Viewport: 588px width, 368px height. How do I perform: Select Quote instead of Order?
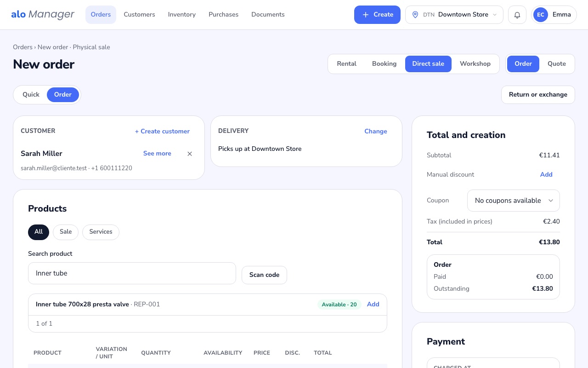[557, 64]
